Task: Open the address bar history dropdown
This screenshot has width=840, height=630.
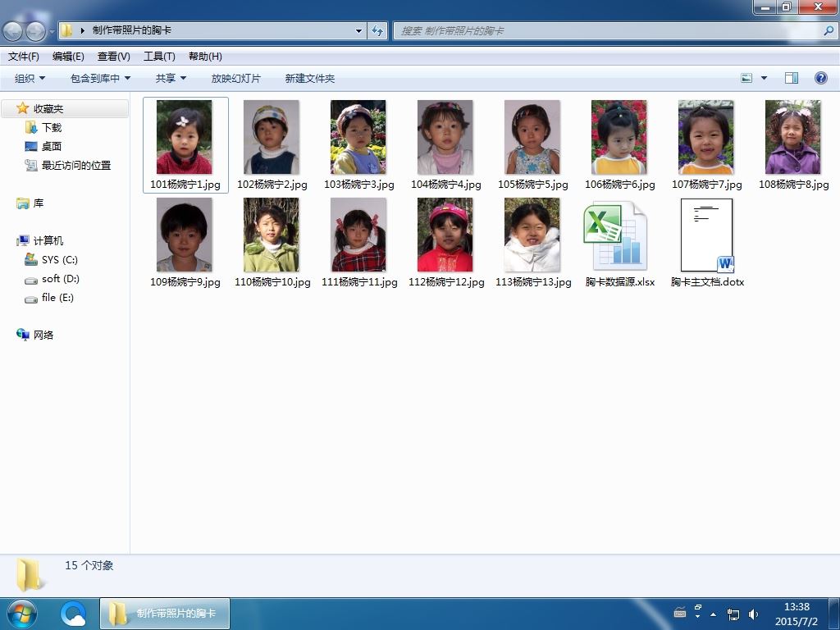Action: pyautogui.click(x=359, y=30)
